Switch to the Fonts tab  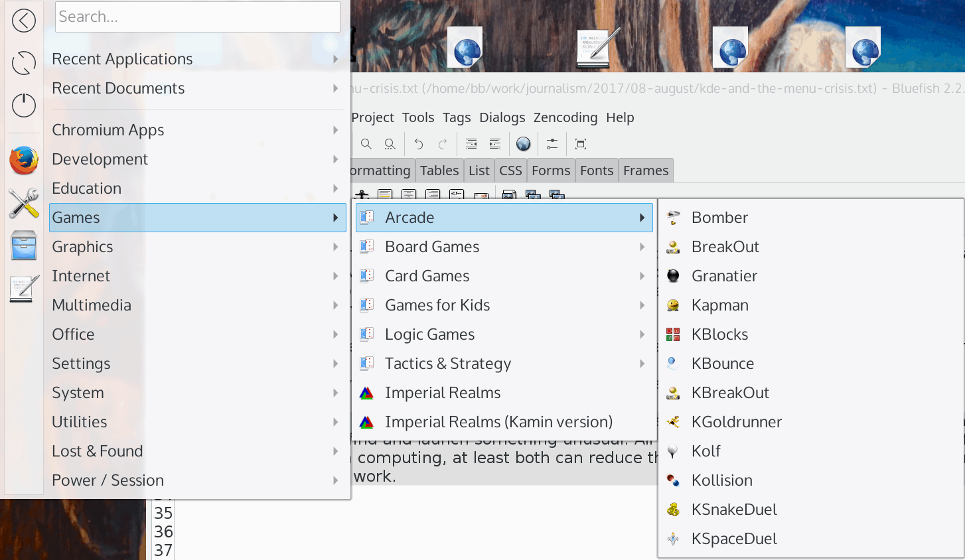tap(597, 171)
